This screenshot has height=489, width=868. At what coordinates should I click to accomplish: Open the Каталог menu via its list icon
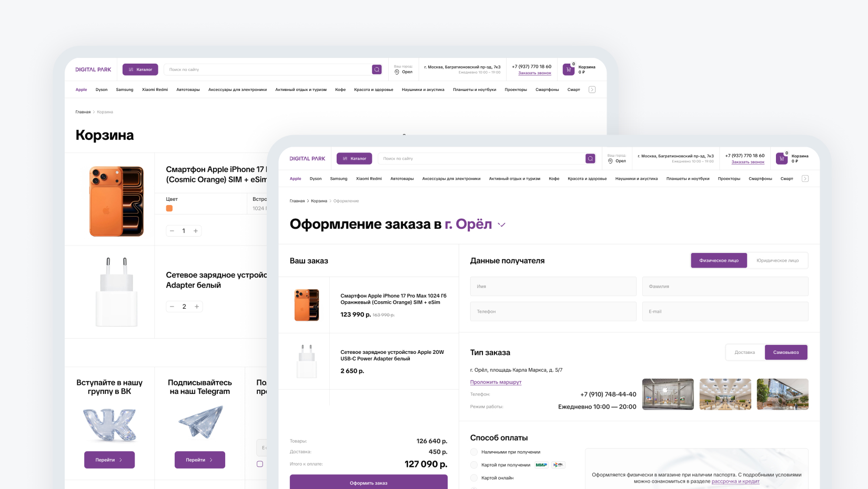(345, 158)
